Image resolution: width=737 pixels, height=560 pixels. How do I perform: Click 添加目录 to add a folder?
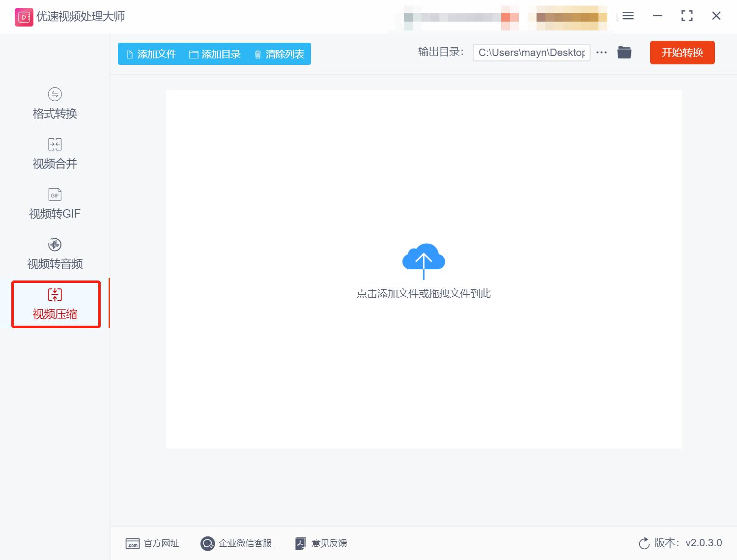[x=215, y=54]
